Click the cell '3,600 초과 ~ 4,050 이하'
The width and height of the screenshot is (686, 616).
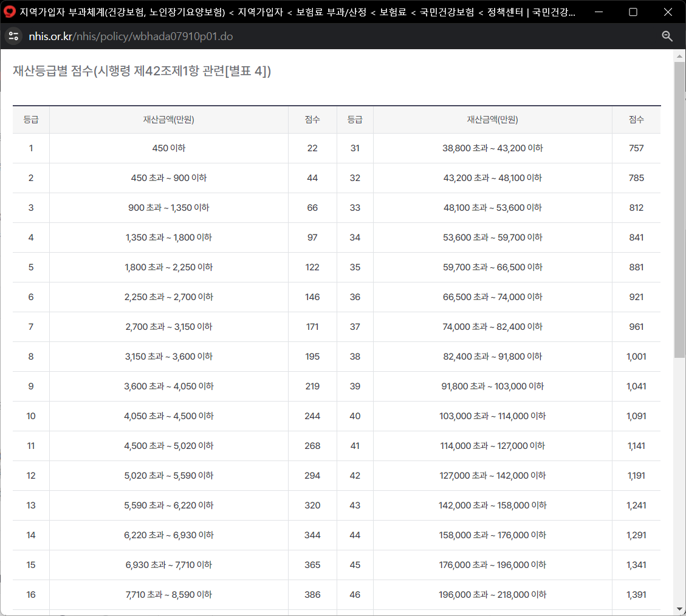169,386
